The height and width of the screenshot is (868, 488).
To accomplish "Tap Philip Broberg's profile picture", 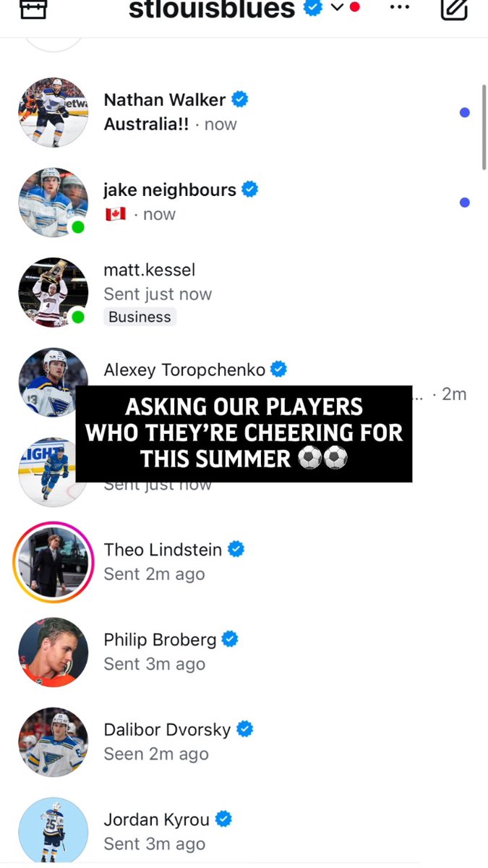I will click(53, 652).
